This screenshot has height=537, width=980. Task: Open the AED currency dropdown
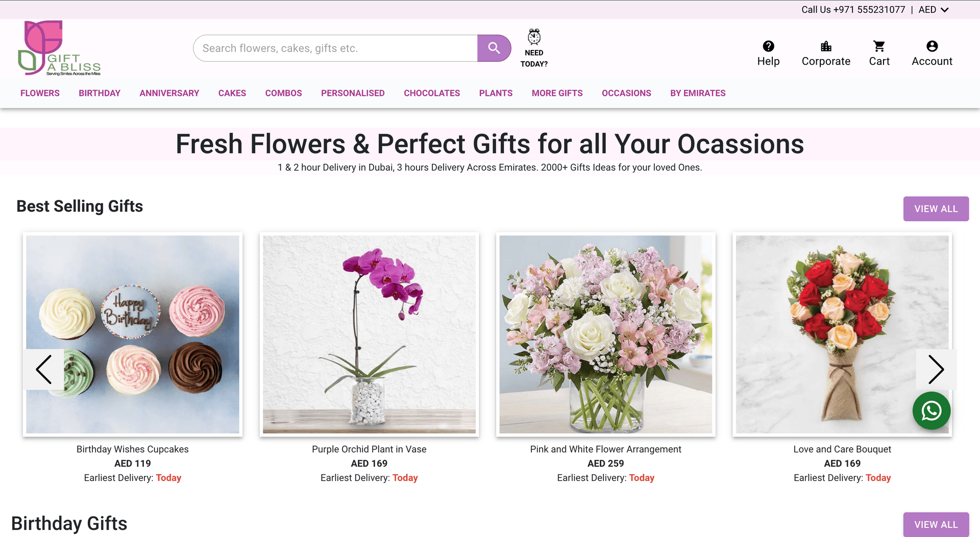(933, 9)
